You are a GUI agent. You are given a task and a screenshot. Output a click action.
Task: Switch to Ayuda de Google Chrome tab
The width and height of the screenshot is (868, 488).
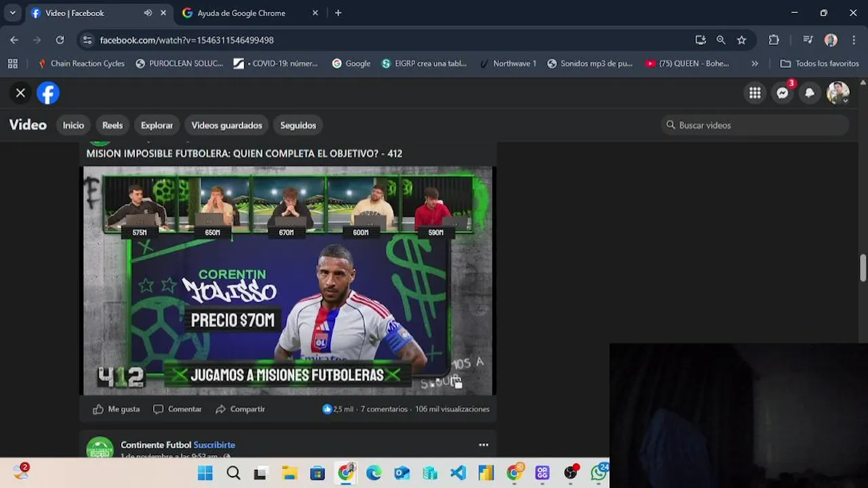click(x=241, y=13)
